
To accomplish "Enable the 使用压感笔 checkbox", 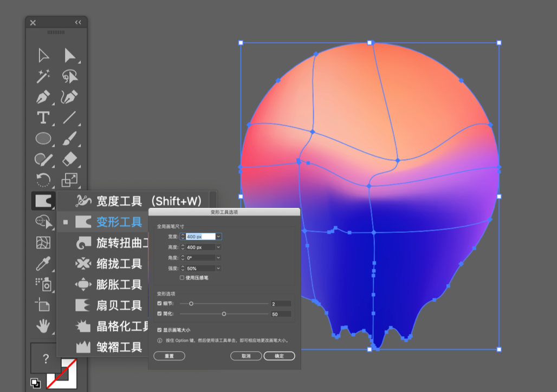I will (x=182, y=278).
